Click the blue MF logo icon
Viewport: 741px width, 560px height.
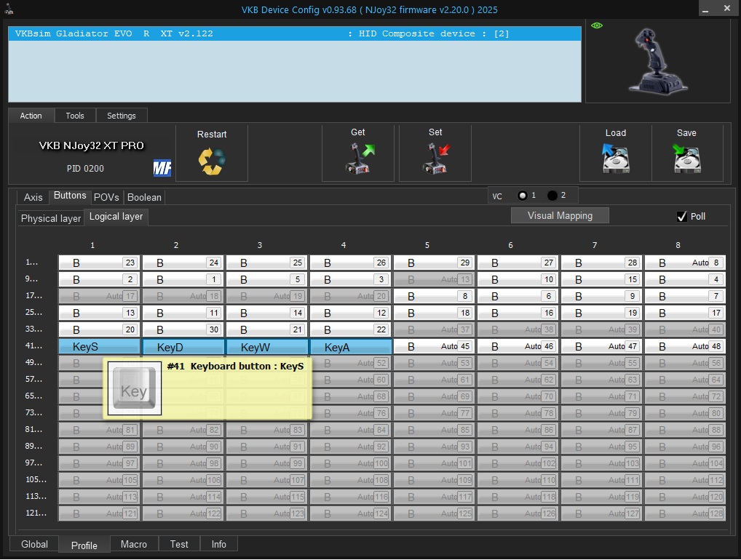pyautogui.click(x=162, y=167)
